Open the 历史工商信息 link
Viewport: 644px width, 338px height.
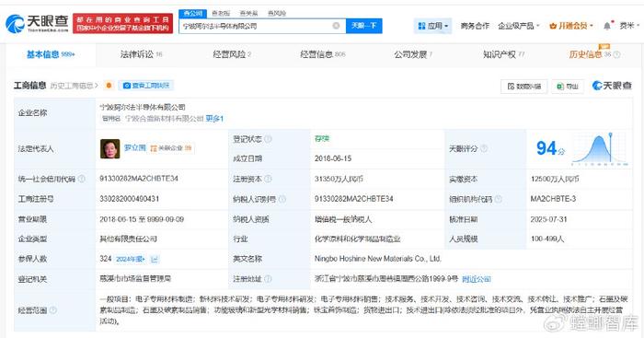(x=74, y=86)
